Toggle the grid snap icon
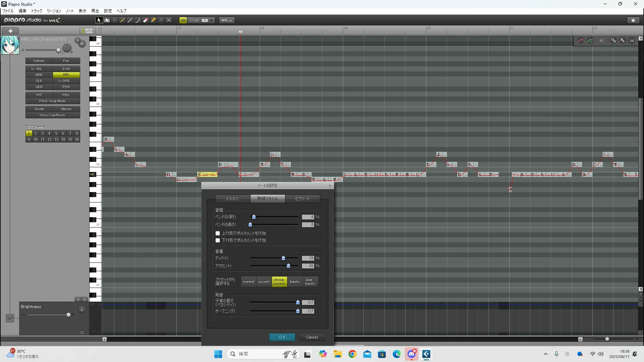Viewport: 644px width, 362px height. pos(183,20)
